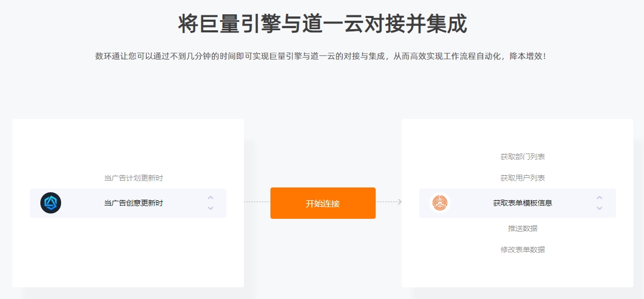644x299 pixels.
Task: Choose the 修改表单数据 action
Action: pos(522,250)
